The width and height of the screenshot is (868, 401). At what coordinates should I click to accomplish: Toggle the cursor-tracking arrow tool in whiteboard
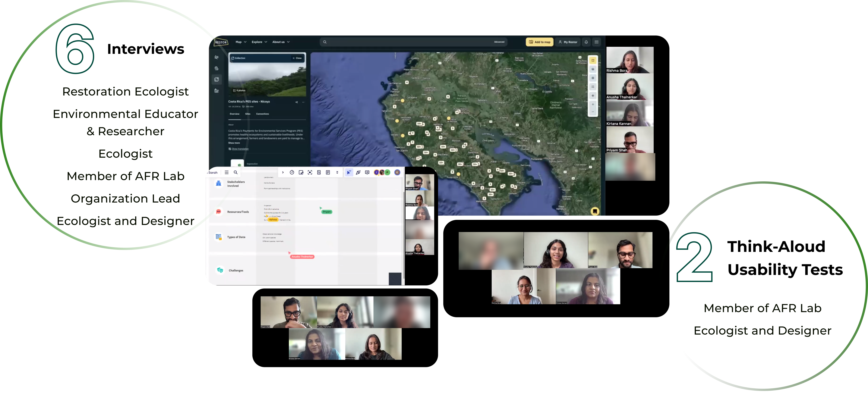pyautogui.click(x=349, y=172)
